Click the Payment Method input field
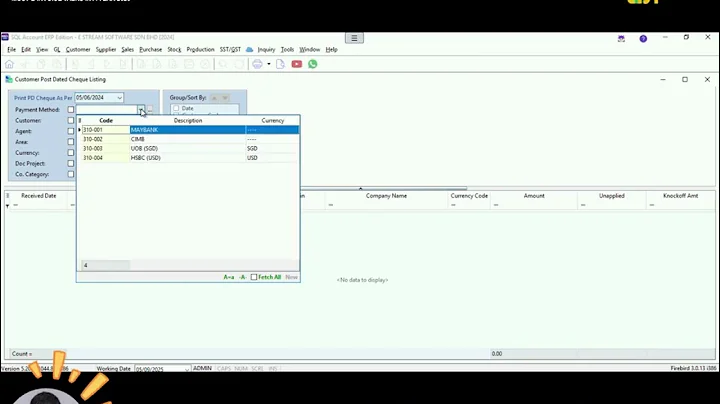This screenshot has height=404, width=720. point(107,110)
